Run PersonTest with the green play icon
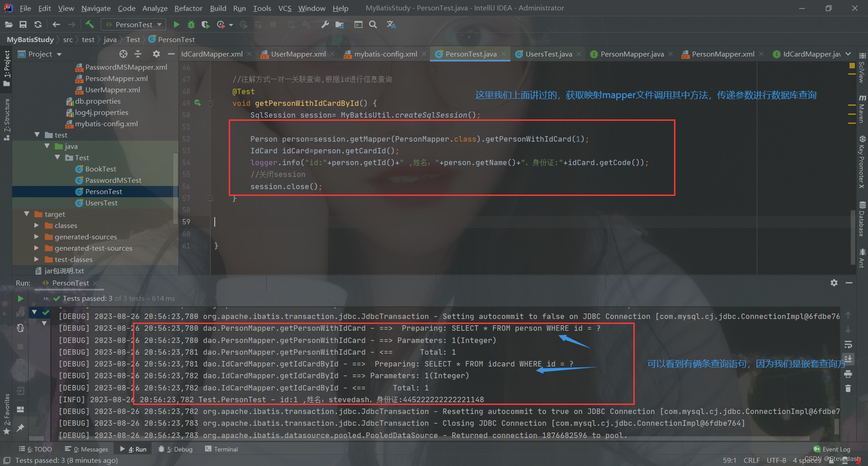Viewport: 868px width, 466px height. pyautogui.click(x=176, y=24)
